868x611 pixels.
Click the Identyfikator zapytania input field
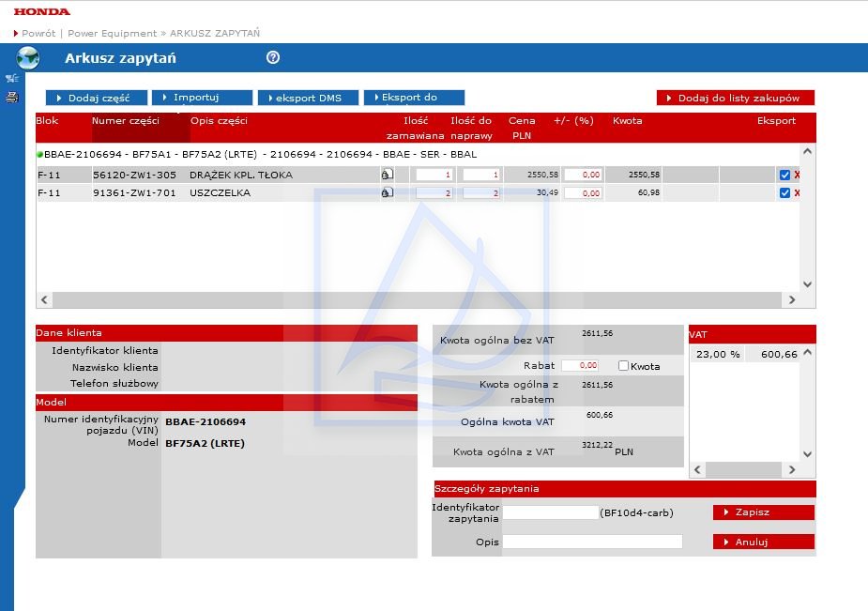(x=551, y=512)
